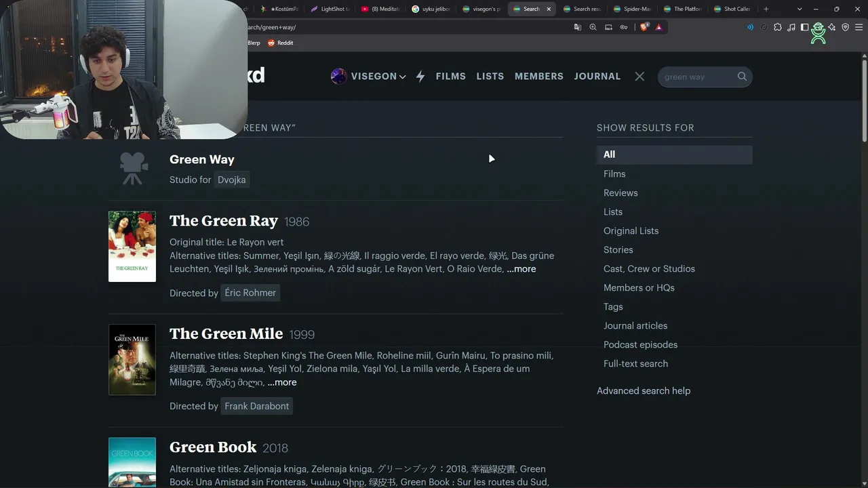Filter results by Tags
The width and height of the screenshot is (868, 488).
(613, 307)
